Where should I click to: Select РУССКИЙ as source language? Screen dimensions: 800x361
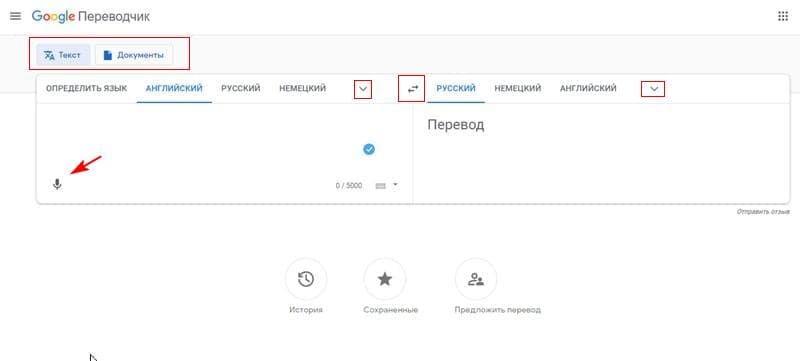(241, 88)
